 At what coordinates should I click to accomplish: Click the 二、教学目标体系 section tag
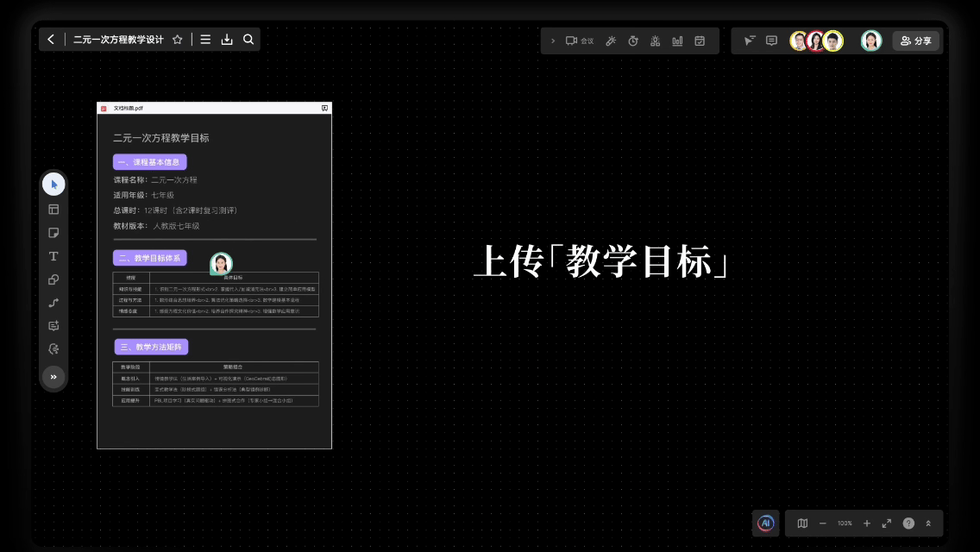pyautogui.click(x=150, y=258)
